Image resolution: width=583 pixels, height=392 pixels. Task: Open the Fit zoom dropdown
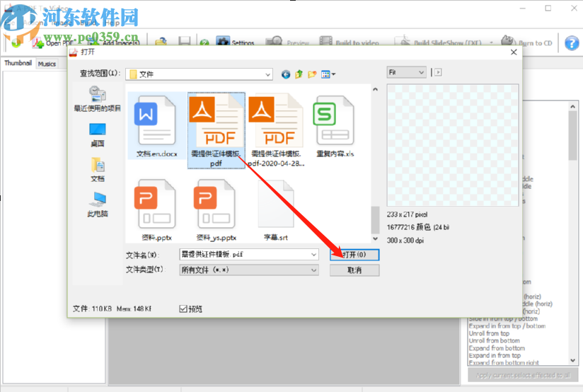406,72
